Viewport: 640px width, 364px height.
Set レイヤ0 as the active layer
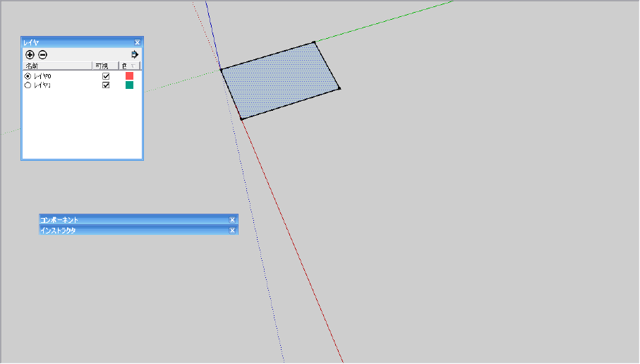tap(28, 76)
